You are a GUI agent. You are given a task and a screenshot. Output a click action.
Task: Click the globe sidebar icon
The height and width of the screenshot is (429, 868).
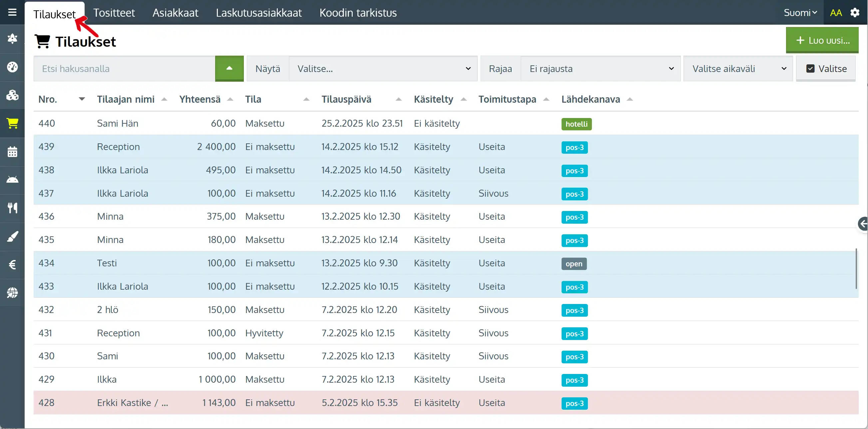click(12, 293)
